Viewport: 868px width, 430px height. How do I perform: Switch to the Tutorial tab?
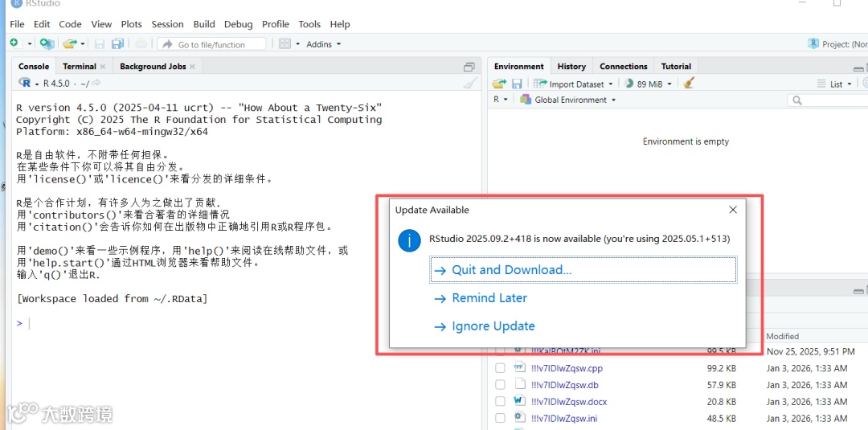pyautogui.click(x=676, y=66)
